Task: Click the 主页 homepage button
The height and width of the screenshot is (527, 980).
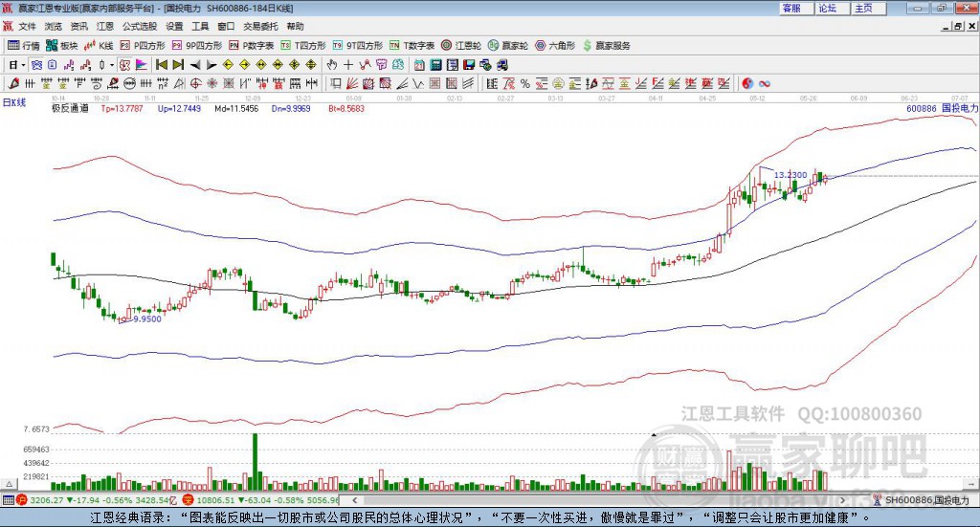Action: coord(869,8)
